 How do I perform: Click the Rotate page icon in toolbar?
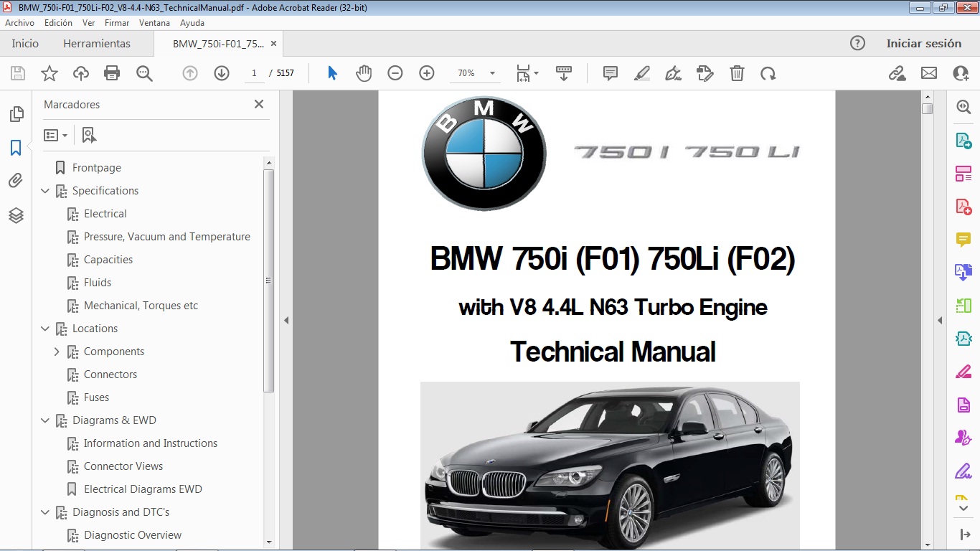pyautogui.click(x=768, y=72)
